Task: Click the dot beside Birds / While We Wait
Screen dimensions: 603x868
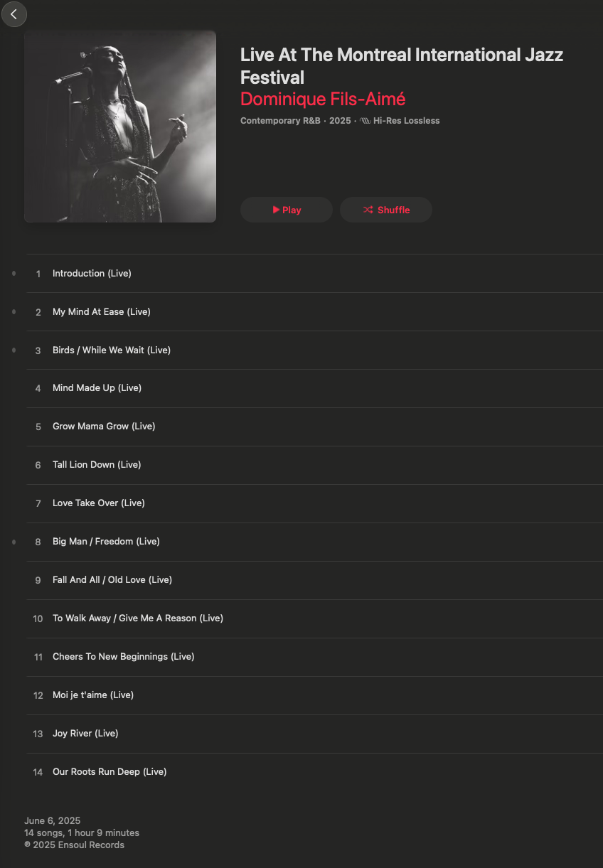Action: tap(14, 350)
